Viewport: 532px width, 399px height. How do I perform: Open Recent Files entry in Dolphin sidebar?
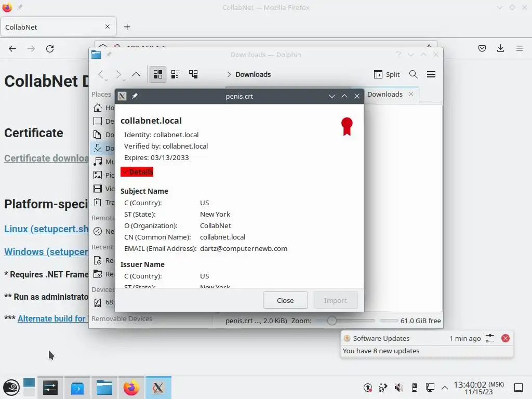coord(103,261)
